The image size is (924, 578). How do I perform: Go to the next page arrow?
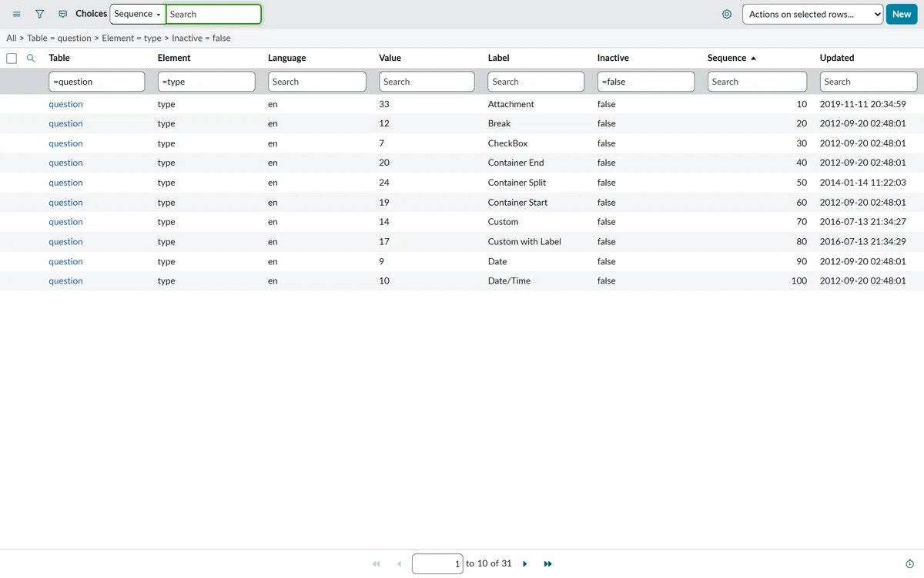pos(525,564)
